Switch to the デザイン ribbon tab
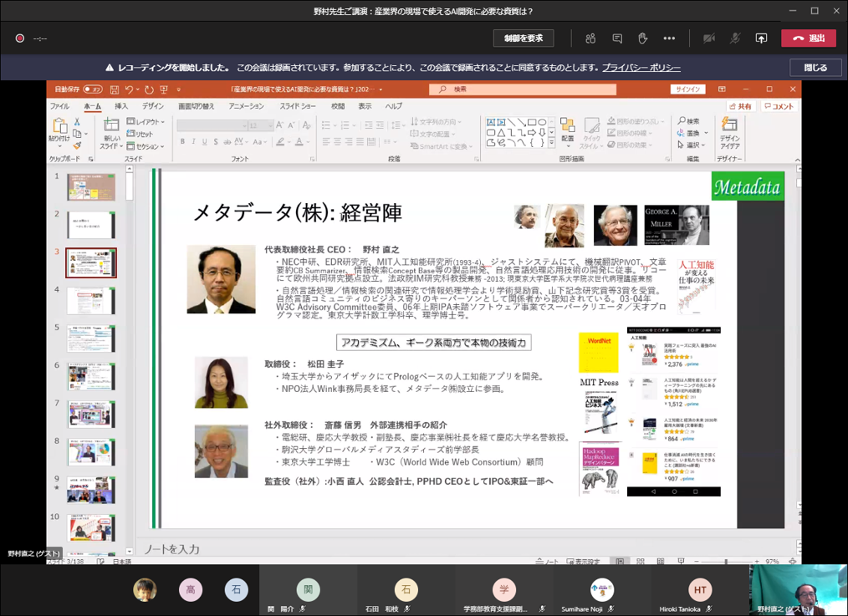The width and height of the screenshot is (848, 616). pos(153,106)
